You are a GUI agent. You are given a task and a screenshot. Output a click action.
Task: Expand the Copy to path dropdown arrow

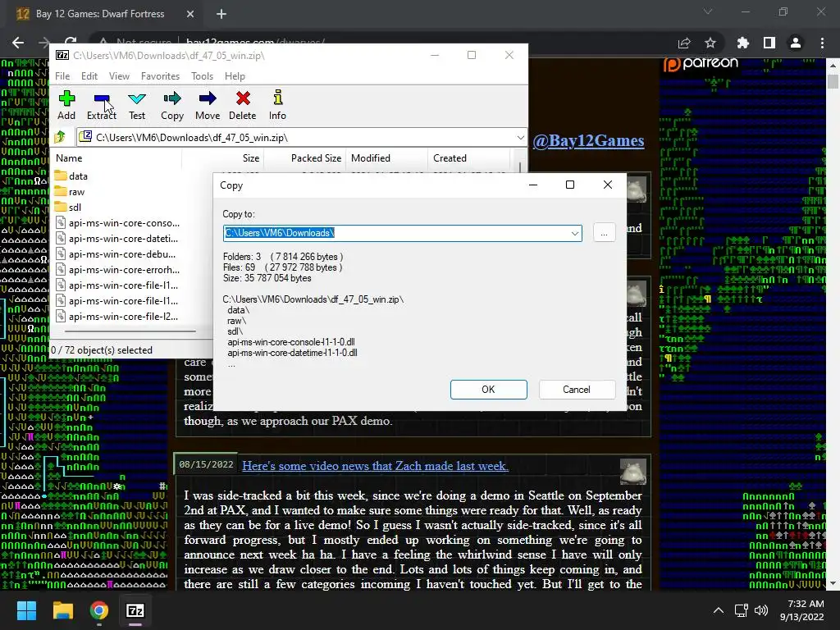tap(575, 233)
